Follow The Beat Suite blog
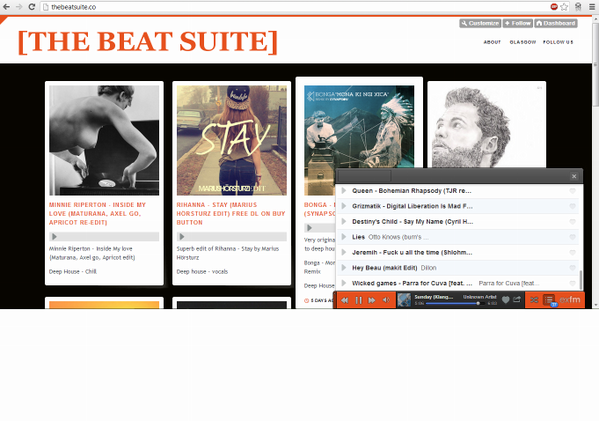 click(x=517, y=23)
